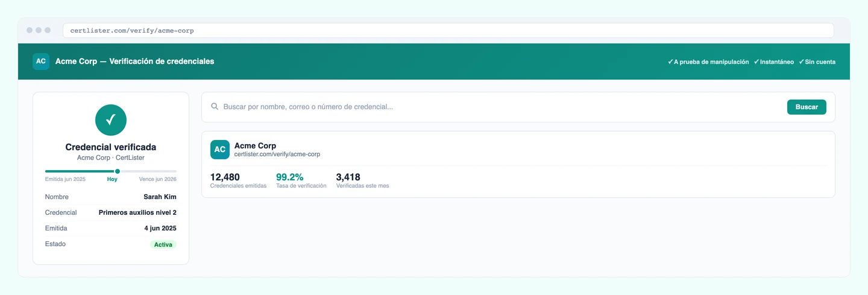The width and height of the screenshot is (868, 295).
Task: Click the large verified checkmark circle icon
Action: (x=111, y=120)
